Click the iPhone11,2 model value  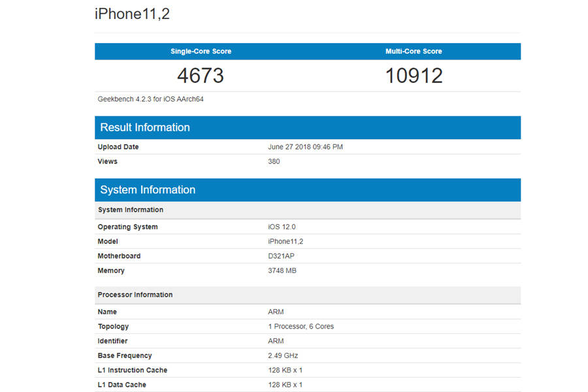(x=286, y=241)
